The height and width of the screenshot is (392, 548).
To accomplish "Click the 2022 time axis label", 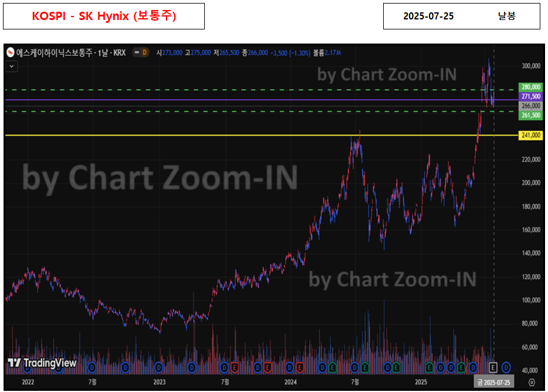I will pos(28,382).
